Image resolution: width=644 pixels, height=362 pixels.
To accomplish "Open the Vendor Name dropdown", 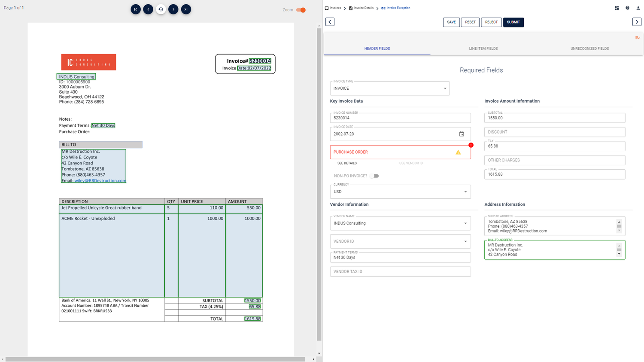I will click(466, 223).
